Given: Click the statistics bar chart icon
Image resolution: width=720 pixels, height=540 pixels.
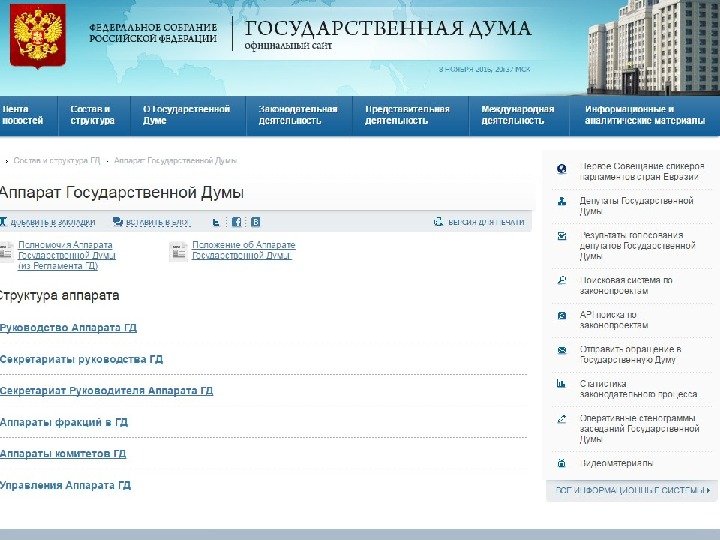Looking at the screenshot, I should pyautogui.click(x=561, y=383).
